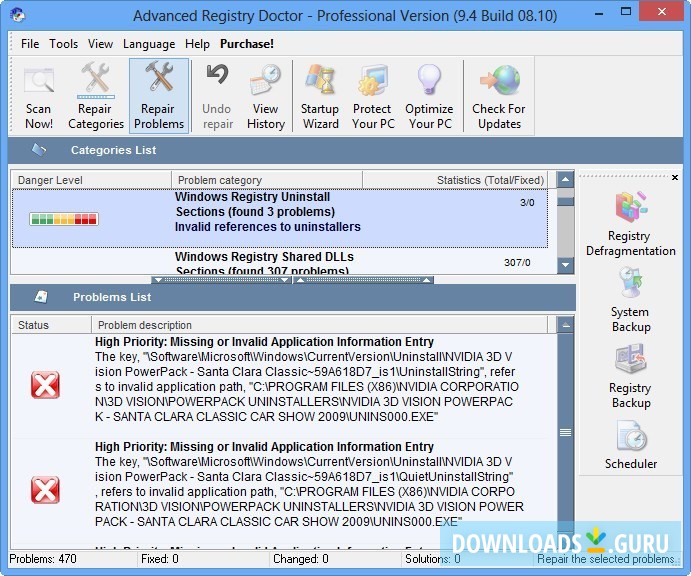Open the Help menu

tap(197, 44)
